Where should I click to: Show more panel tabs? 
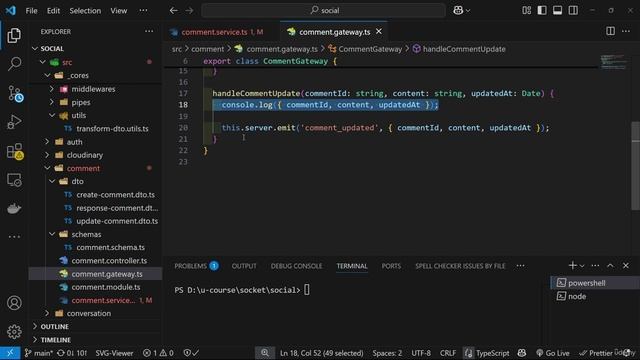[x=520, y=266]
